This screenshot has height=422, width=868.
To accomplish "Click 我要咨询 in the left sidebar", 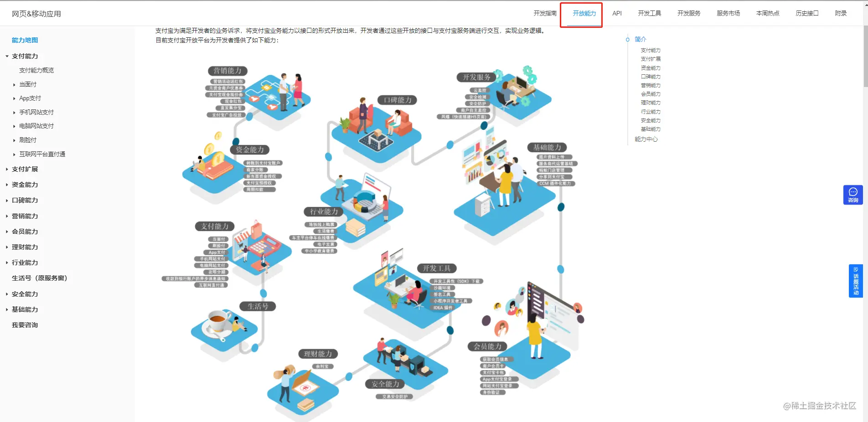I will coord(25,325).
